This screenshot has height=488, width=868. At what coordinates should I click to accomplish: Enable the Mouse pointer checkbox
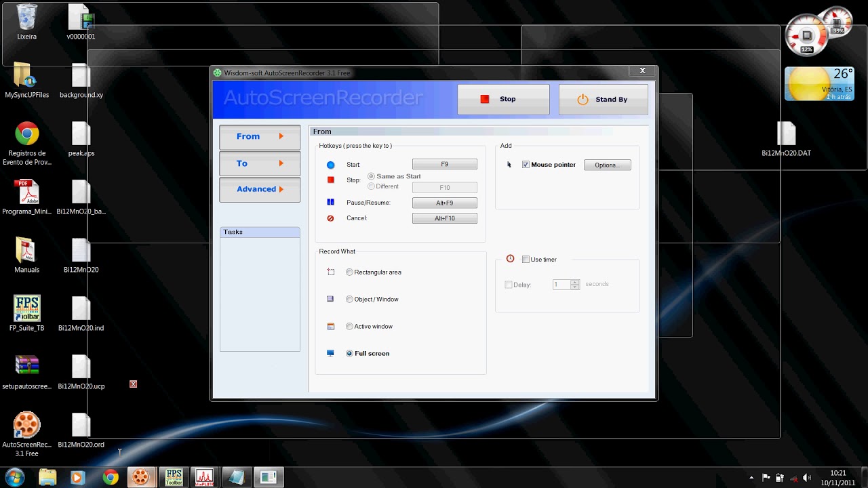coord(526,165)
